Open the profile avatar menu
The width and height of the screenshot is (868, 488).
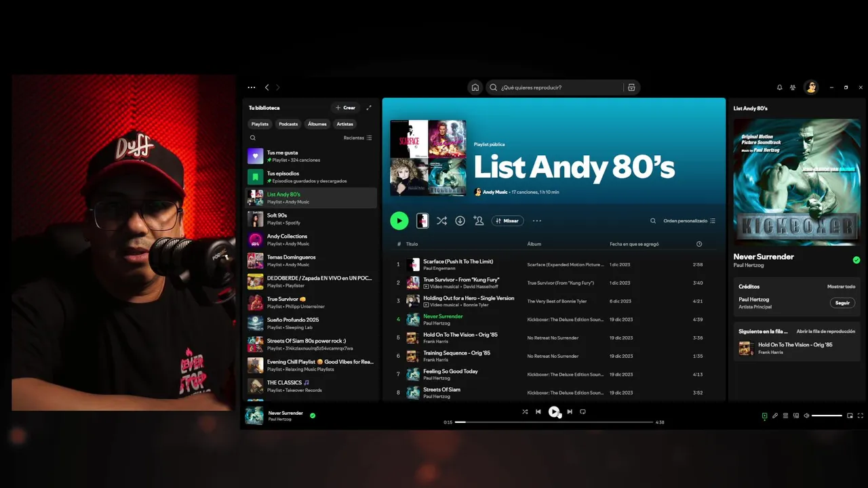tap(811, 87)
